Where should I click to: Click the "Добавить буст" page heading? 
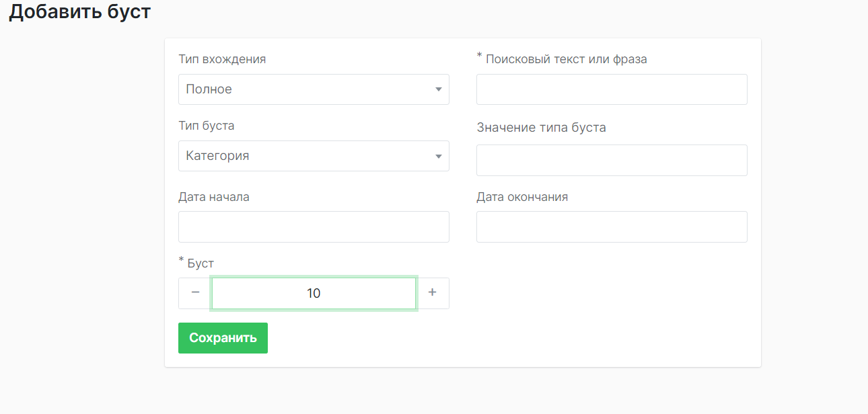(x=79, y=11)
